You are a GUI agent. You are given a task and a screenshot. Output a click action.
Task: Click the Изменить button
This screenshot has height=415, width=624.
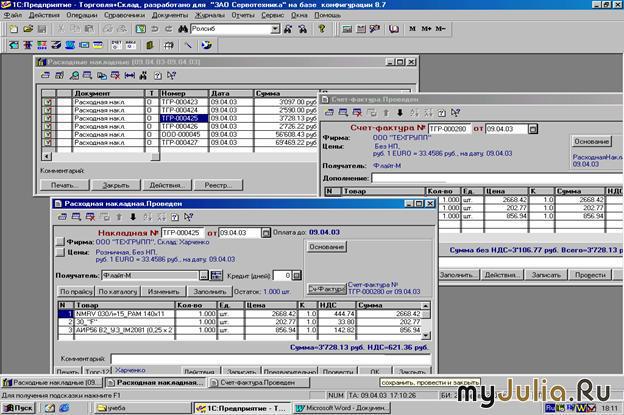pos(164,292)
